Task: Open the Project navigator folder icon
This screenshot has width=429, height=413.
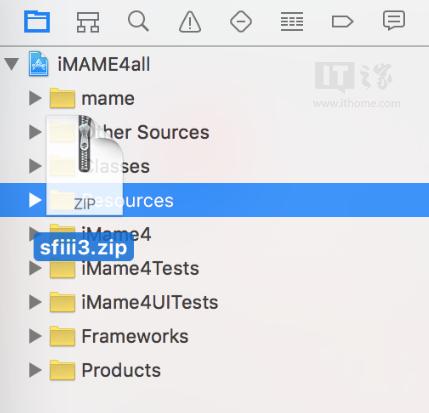Action: tap(37, 22)
